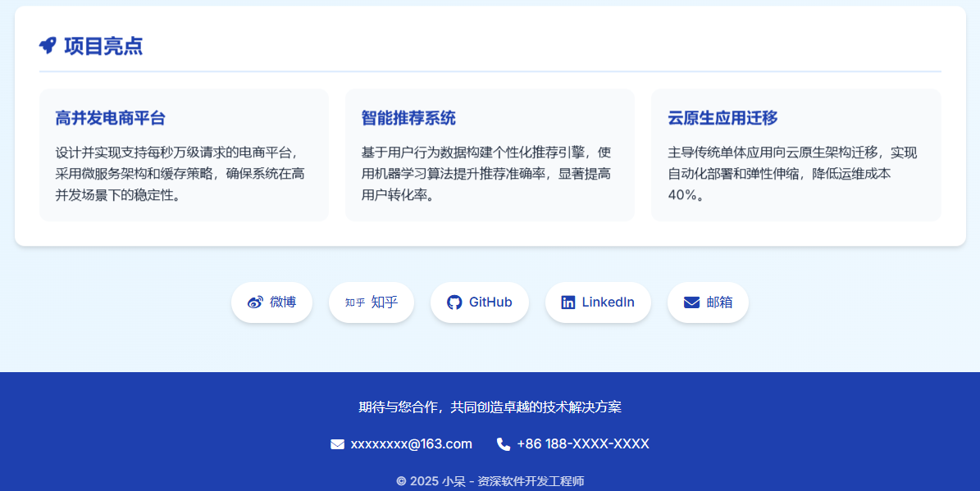Click the LinkedIn logo icon
The image size is (980, 491).
point(568,302)
